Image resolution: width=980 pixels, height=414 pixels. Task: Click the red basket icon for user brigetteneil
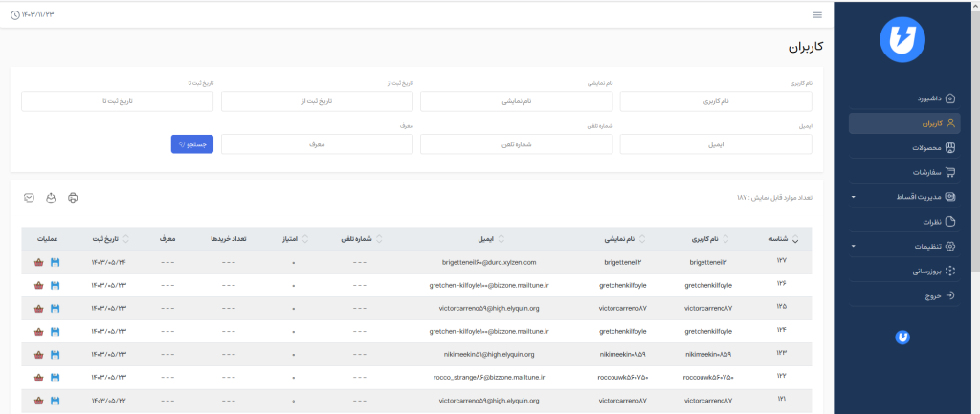click(x=38, y=262)
